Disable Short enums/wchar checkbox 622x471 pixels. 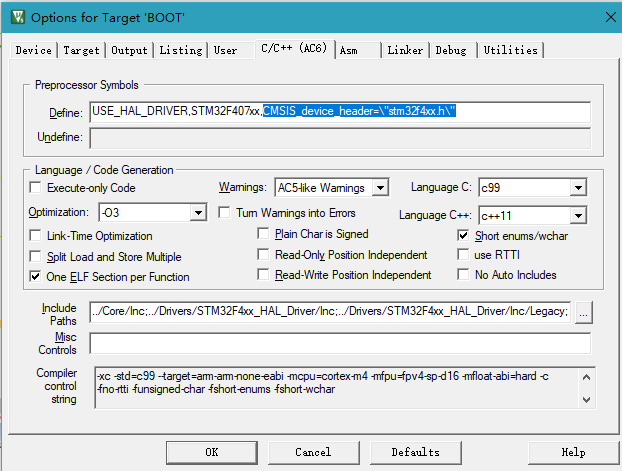464,236
